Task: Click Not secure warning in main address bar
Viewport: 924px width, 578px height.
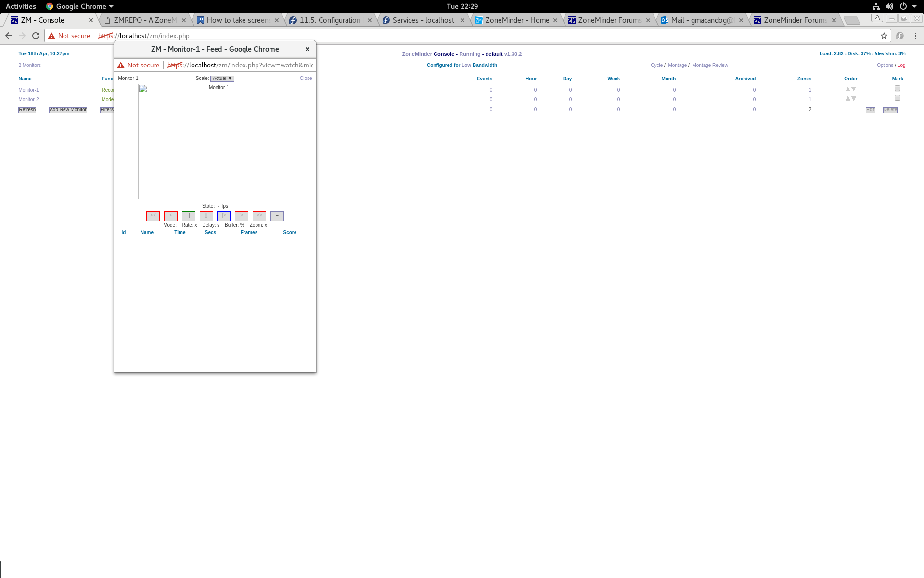Action: point(69,36)
